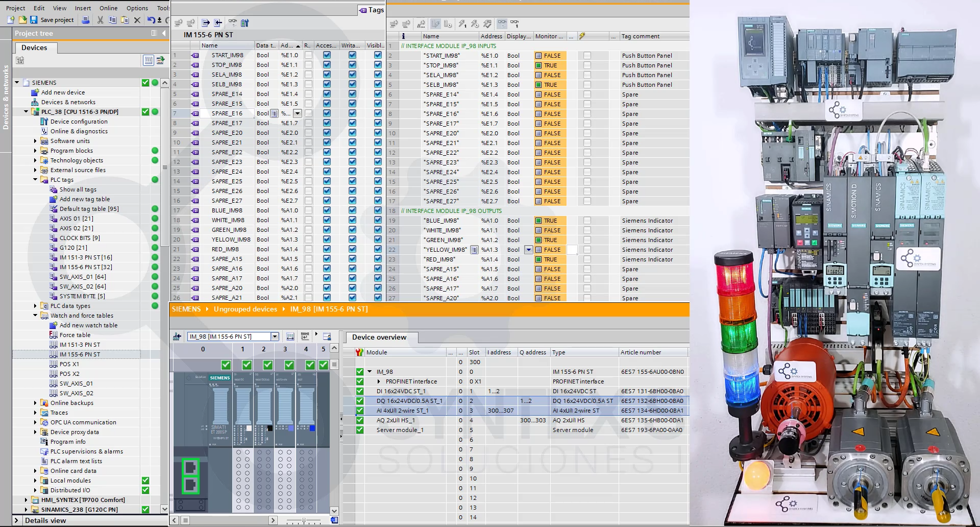Paste from clipboard with the paste icon
The width and height of the screenshot is (980, 527).
pos(125,20)
